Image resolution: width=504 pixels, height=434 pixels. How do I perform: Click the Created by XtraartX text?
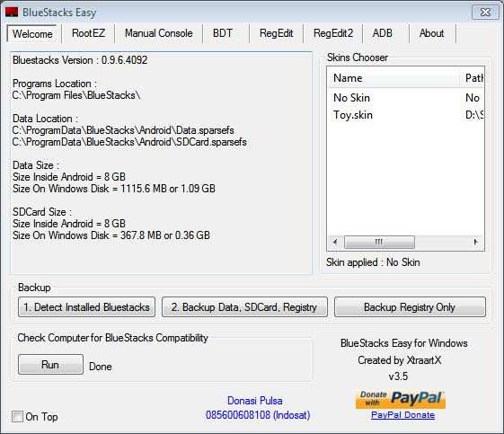coord(399,360)
